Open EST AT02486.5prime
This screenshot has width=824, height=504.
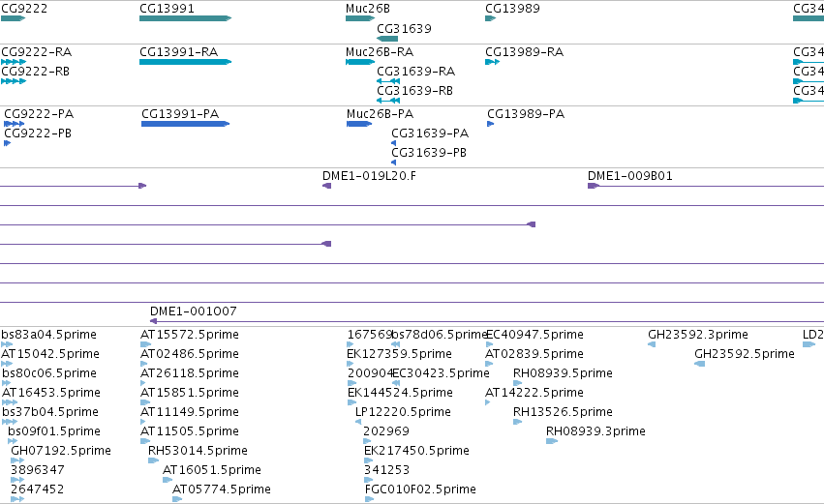(x=189, y=354)
